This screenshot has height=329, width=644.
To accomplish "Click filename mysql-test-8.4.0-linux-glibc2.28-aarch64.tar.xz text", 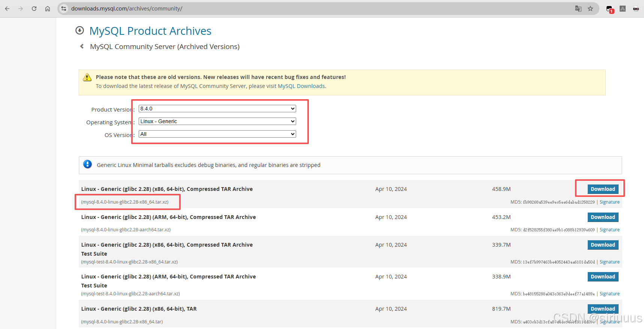I will pyautogui.click(x=130, y=294).
